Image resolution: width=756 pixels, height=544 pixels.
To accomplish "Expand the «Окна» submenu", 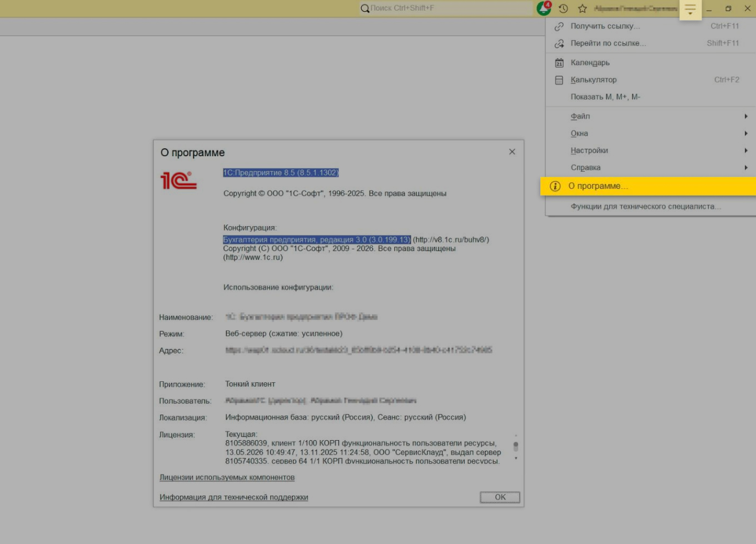I will click(650, 133).
